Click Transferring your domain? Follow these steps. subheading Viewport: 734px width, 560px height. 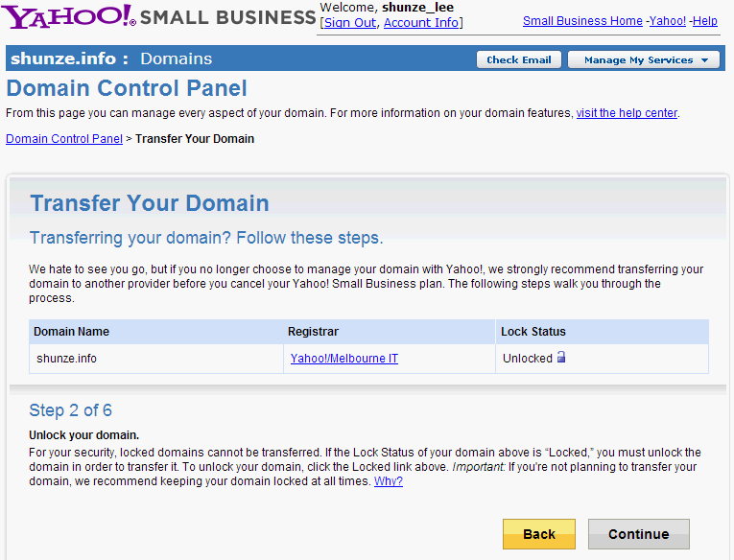click(x=206, y=238)
